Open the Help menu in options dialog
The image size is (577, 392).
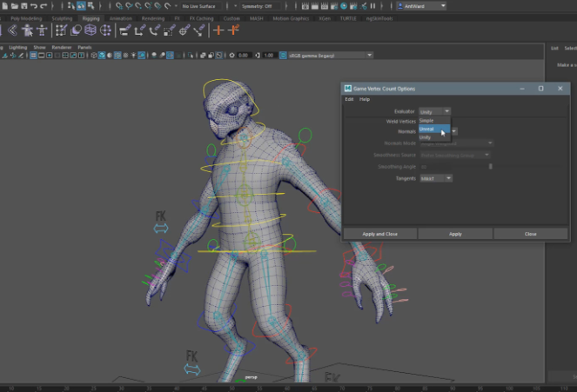click(365, 99)
